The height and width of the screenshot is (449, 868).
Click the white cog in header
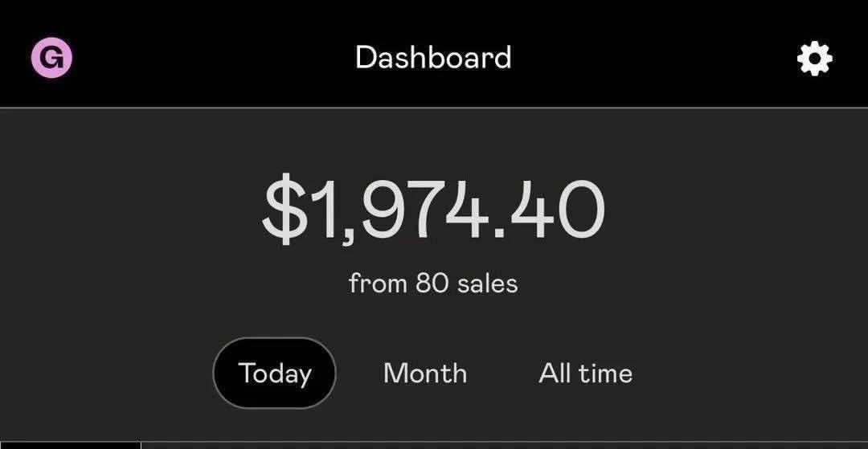[814, 59]
